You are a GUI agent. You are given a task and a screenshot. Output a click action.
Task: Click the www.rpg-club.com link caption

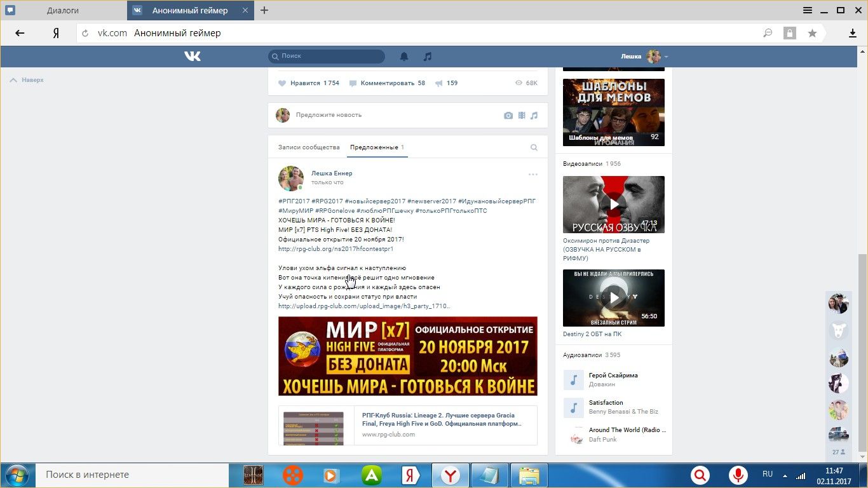388,435
